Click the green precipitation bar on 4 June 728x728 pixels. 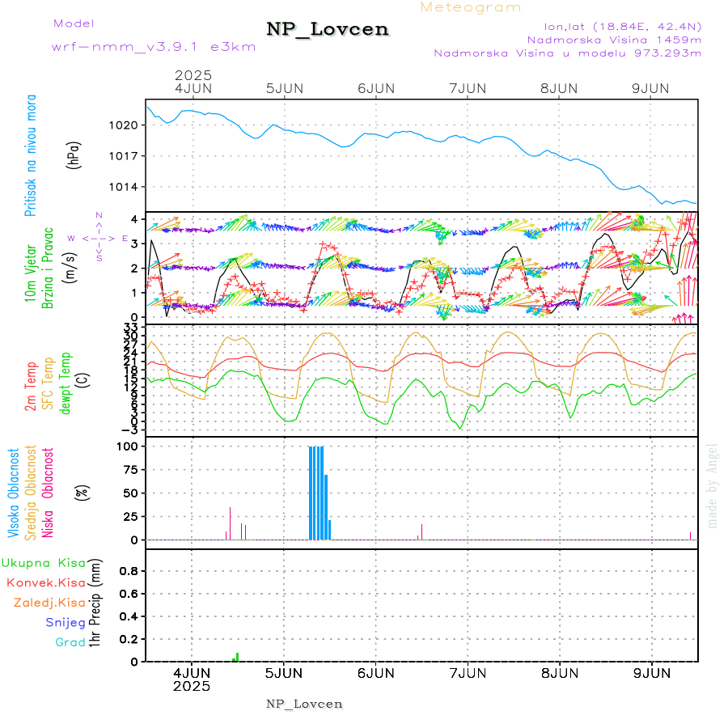point(236,657)
